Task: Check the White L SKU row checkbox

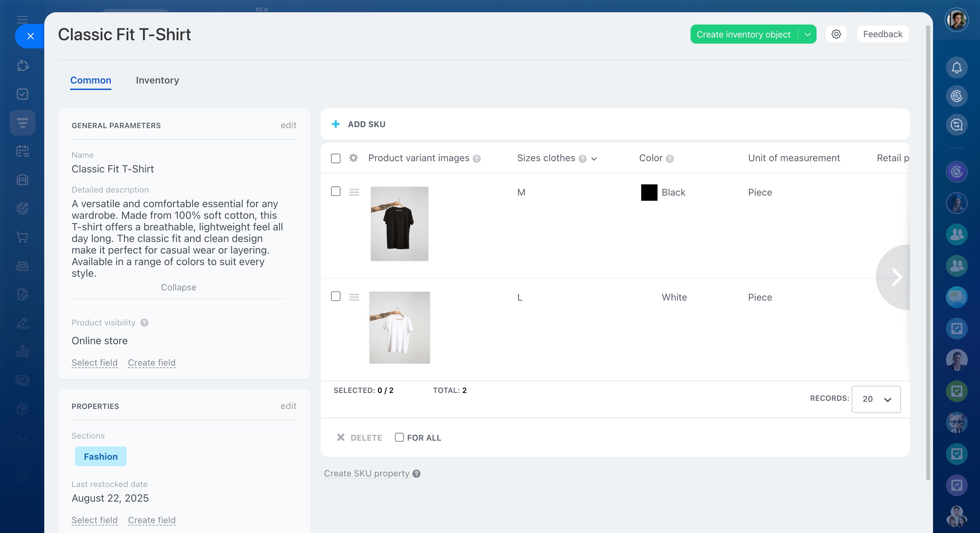Action: click(335, 296)
